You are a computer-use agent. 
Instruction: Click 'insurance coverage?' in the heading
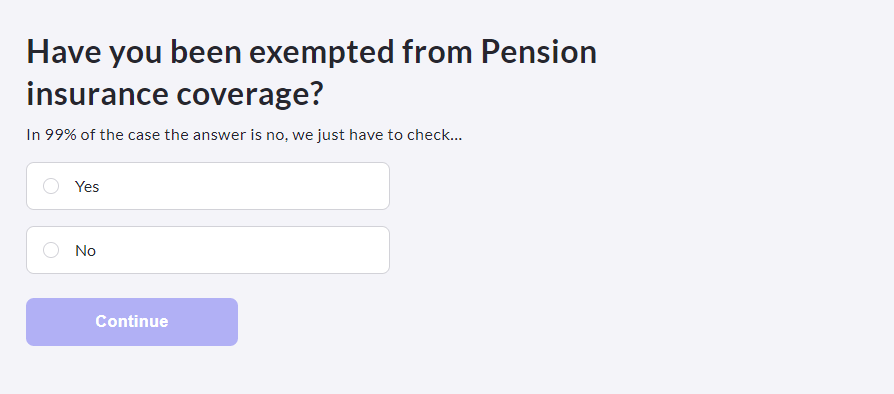(174, 94)
